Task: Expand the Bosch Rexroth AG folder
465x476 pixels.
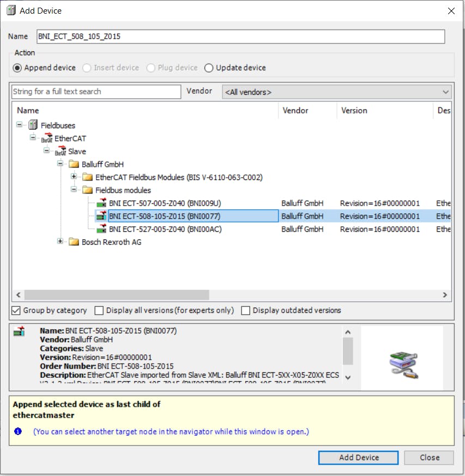Action: point(60,242)
